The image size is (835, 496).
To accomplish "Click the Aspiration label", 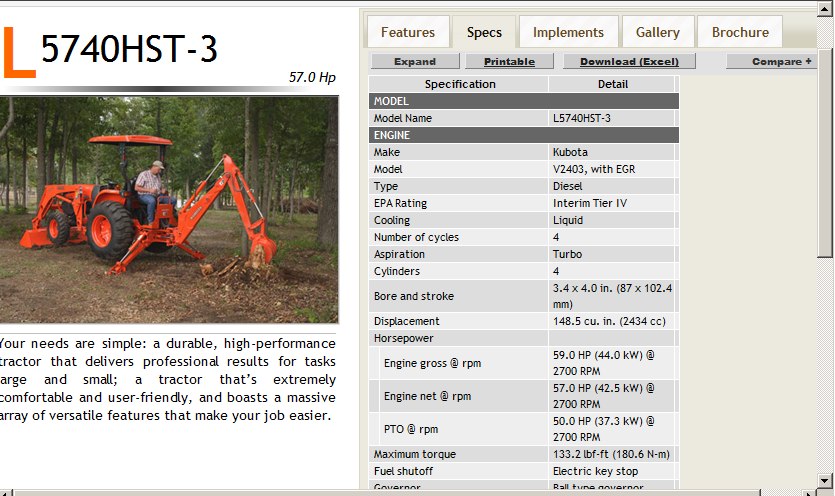I will 399,255.
